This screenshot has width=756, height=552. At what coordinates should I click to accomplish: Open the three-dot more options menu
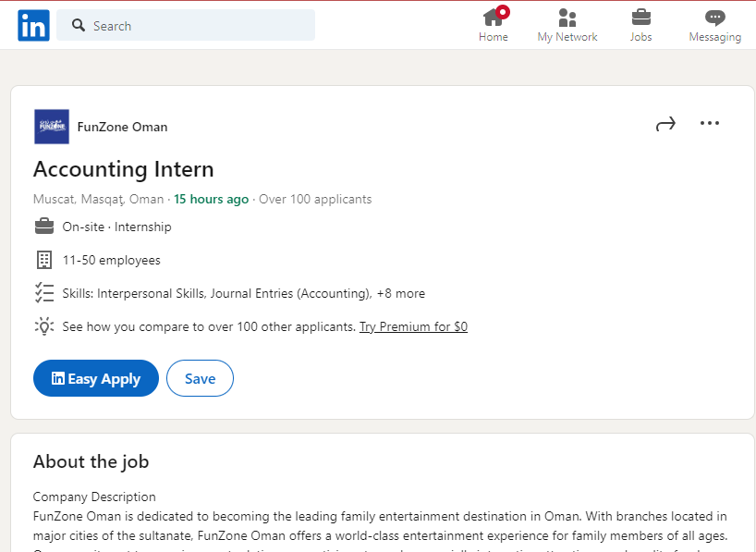(x=709, y=124)
